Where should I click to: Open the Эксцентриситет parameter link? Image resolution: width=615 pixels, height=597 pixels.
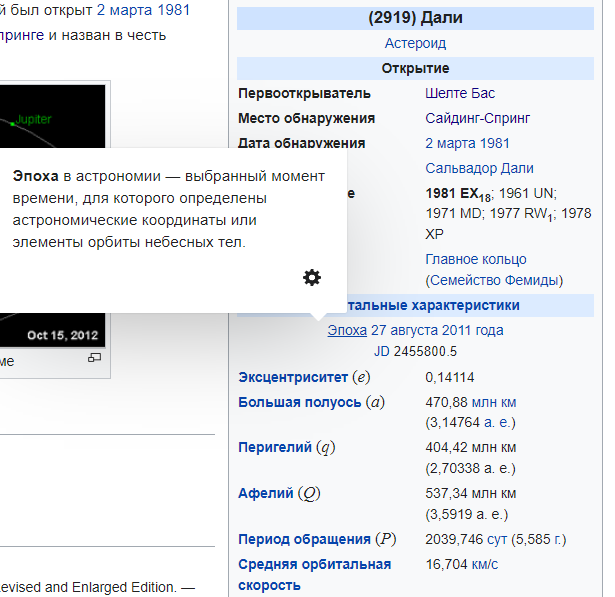[x=293, y=377]
